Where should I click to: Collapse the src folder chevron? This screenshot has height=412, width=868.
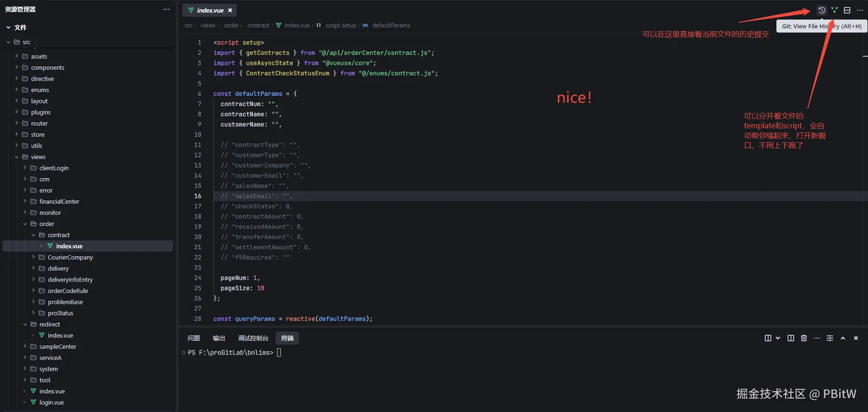point(8,42)
